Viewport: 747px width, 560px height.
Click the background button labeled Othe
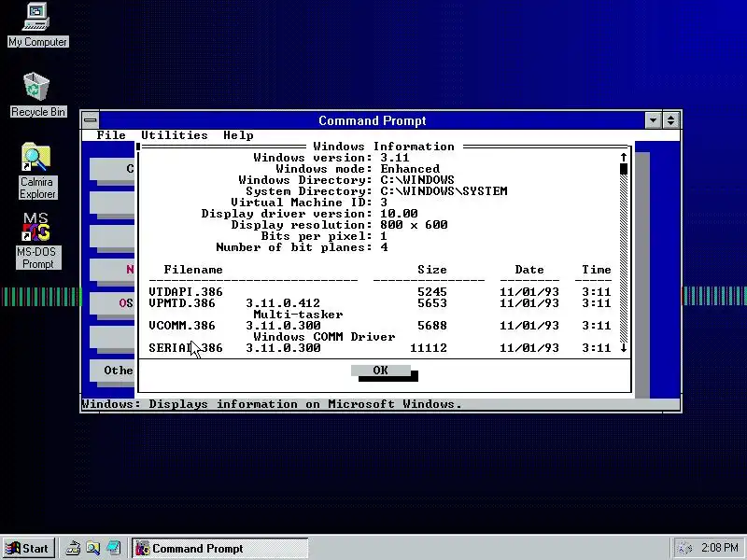click(113, 370)
